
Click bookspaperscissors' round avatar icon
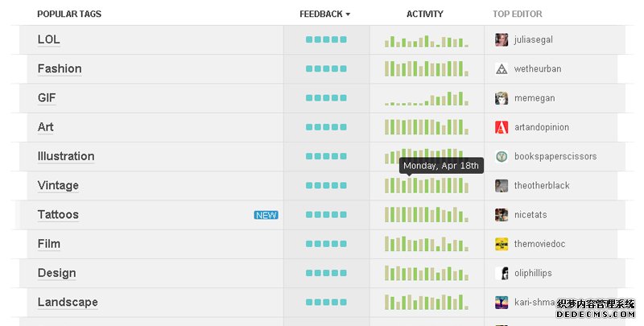(x=502, y=156)
